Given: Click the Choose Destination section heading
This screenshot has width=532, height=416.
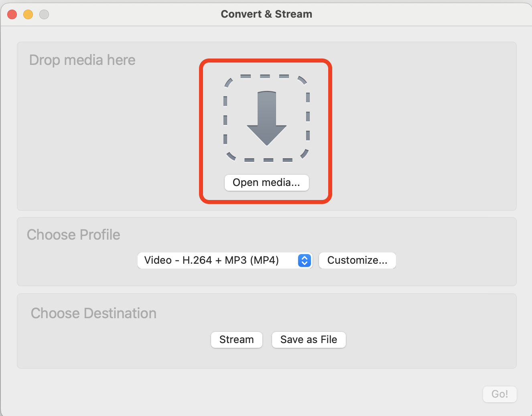Looking at the screenshot, I should pos(93,313).
